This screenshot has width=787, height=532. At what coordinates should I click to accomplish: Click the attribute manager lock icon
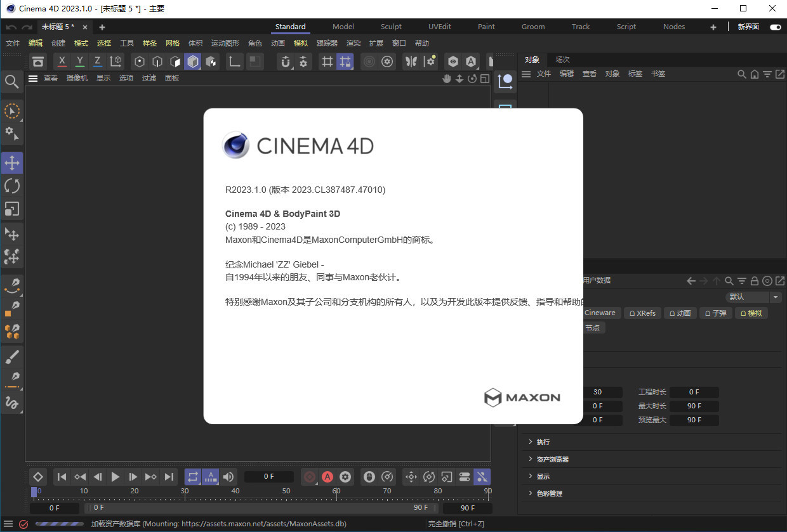point(754,281)
